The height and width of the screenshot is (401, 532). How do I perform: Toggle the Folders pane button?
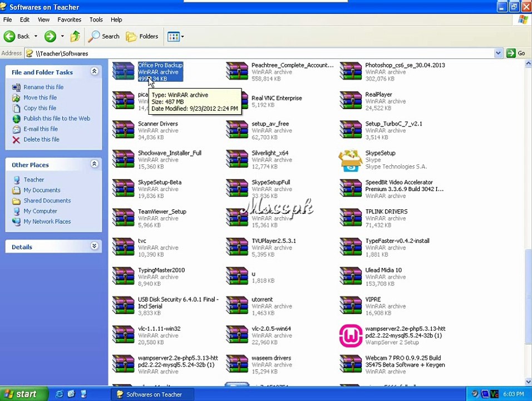(142, 36)
